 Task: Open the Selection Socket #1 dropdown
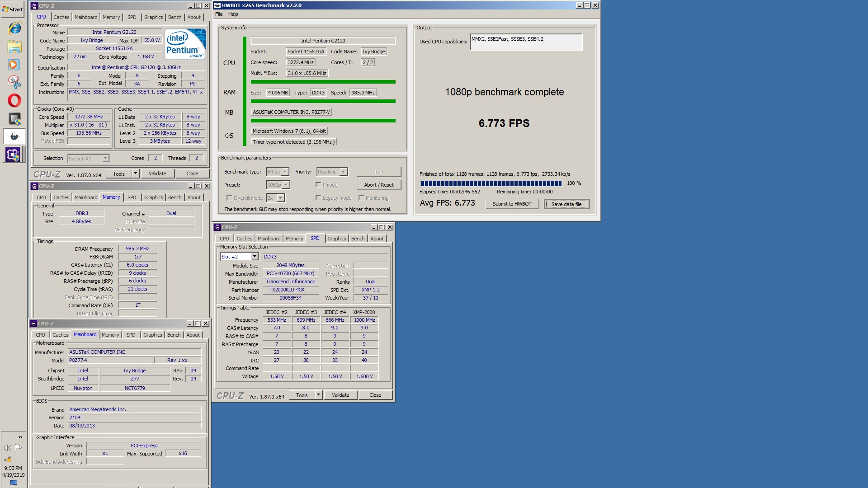pos(89,159)
